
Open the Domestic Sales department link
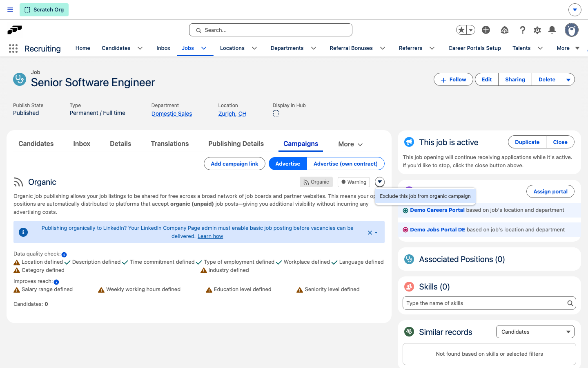tap(172, 114)
